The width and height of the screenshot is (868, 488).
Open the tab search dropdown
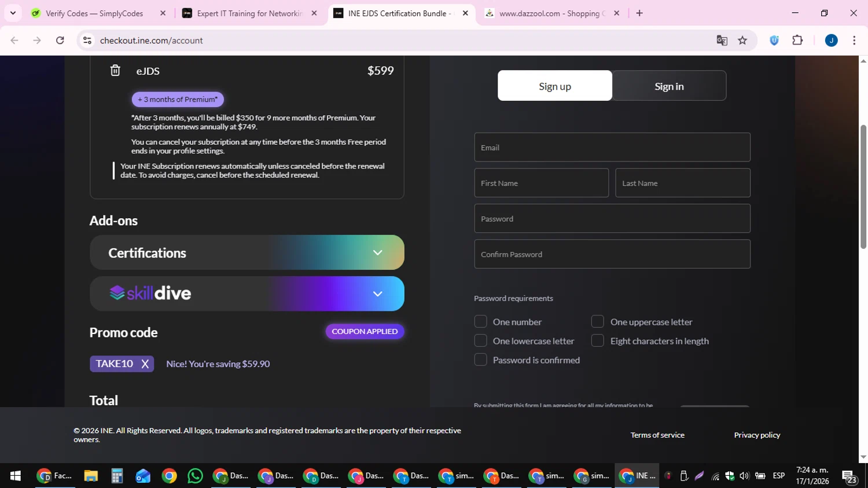pos(13,13)
